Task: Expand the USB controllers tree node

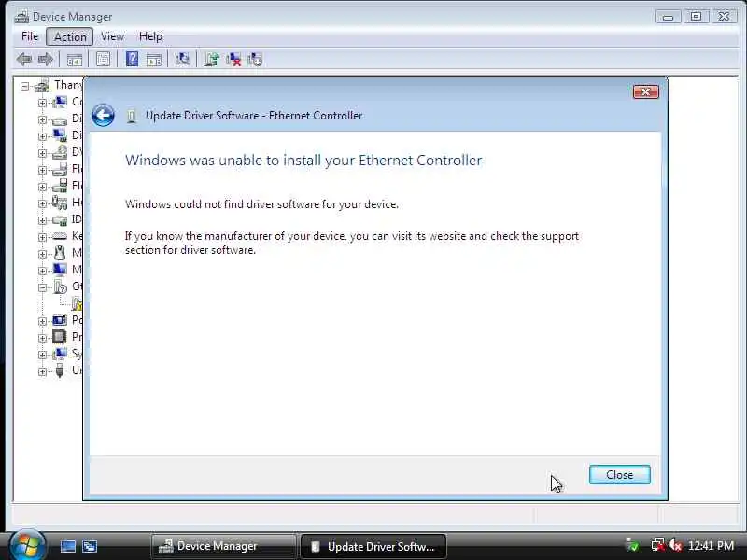Action: point(42,371)
